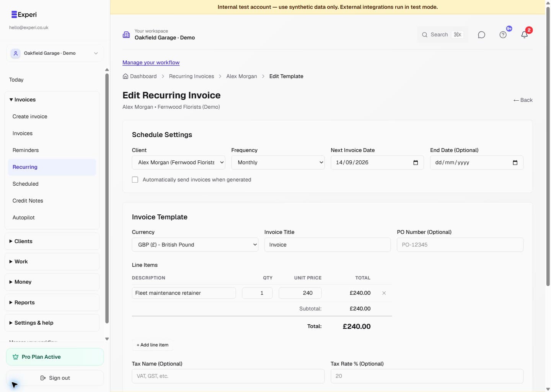551x392 pixels.
Task: Click the sidebar scrollbar thumb
Action: click(x=107, y=198)
